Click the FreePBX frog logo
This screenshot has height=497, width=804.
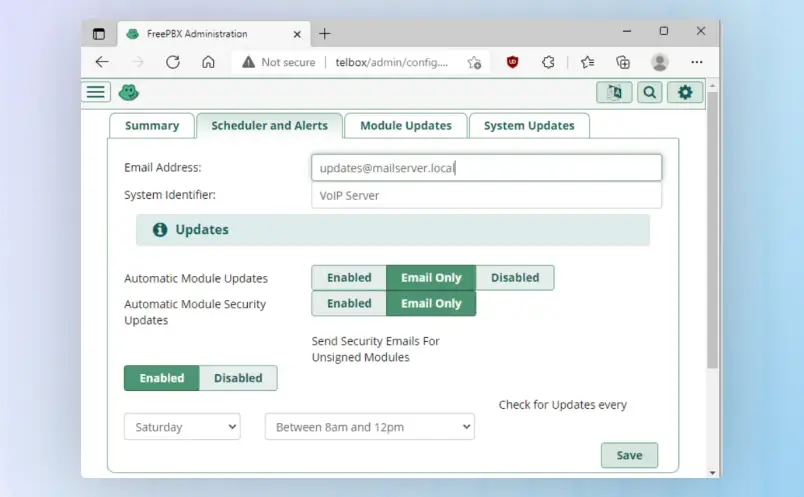pos(128,92)
